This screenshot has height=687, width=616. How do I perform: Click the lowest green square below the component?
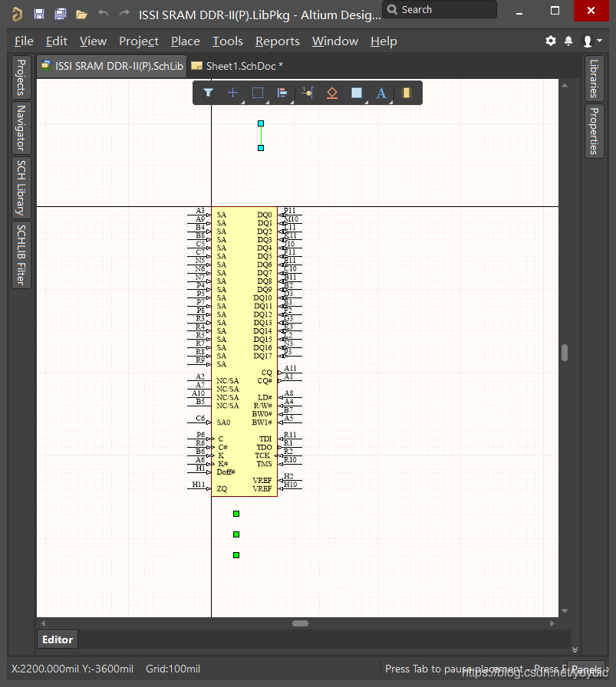(x=236, y=555)
